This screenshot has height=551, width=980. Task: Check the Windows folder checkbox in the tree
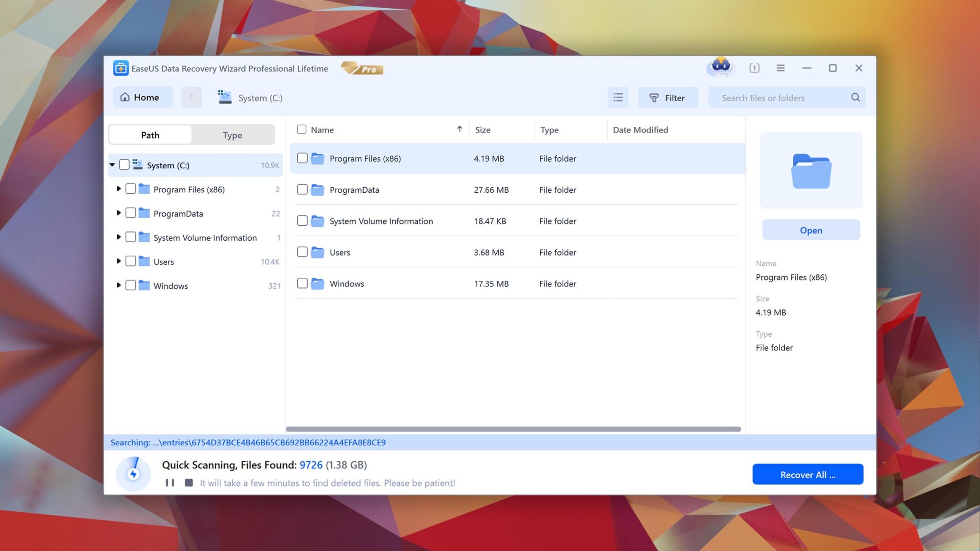pyautogui.click(x=131, y=285)
